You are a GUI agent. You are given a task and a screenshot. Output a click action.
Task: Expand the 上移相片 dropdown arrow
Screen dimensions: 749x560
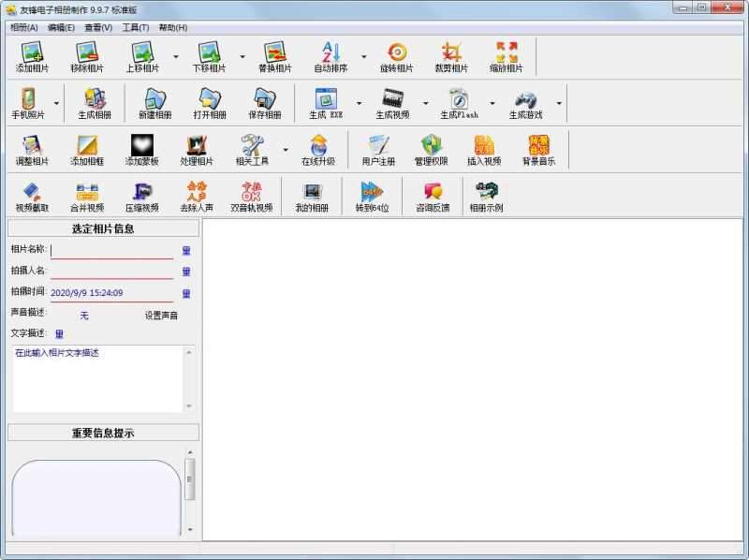click(x=175, y=56)
